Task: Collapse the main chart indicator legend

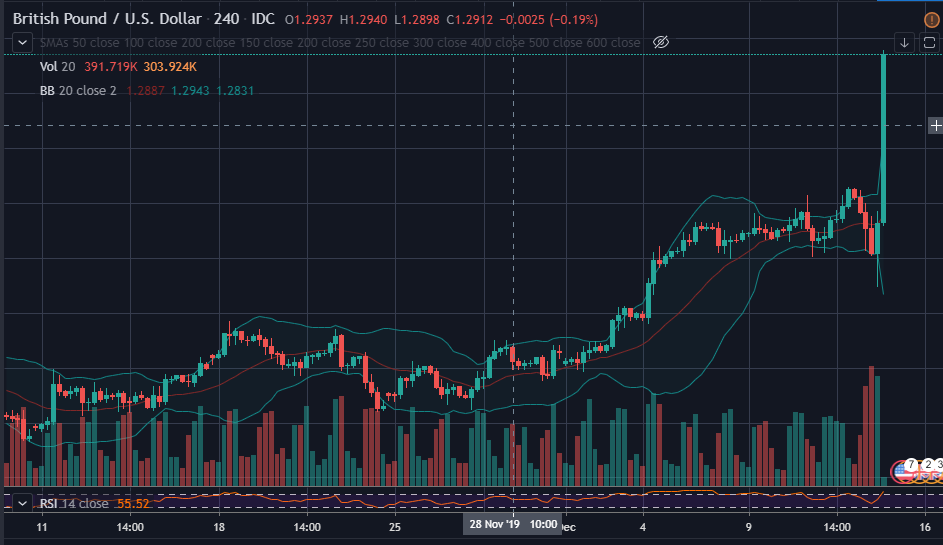Action: (x=22, y=43)
